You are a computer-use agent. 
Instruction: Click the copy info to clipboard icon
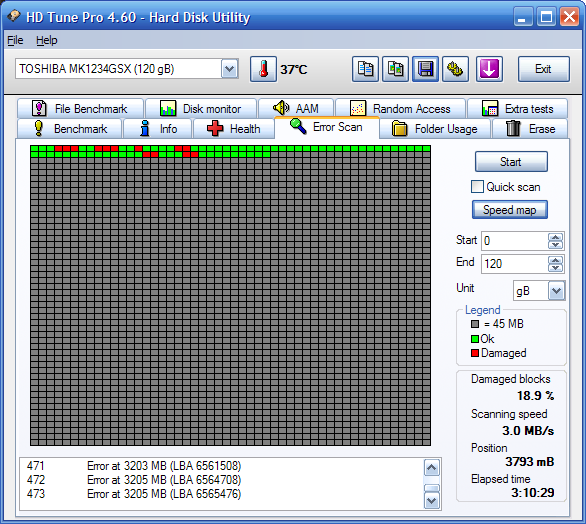point(365,69)
